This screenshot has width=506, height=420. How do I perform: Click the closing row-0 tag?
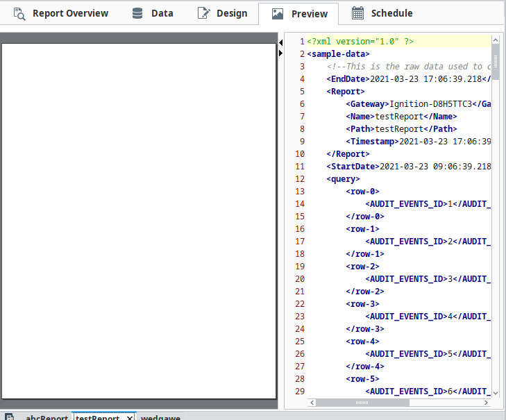(x=365, y=217)
